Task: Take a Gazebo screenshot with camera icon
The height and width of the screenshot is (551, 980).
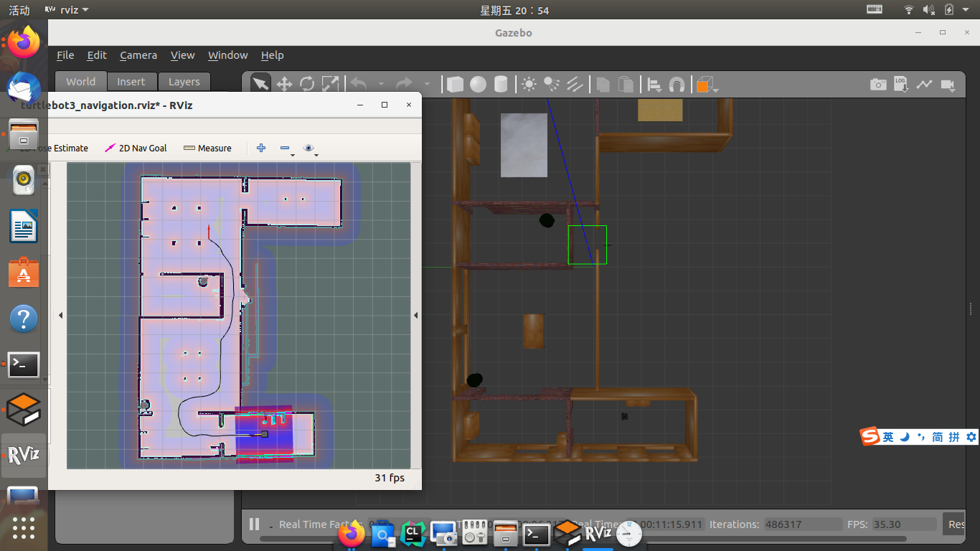Action: [x=878, y=85]
